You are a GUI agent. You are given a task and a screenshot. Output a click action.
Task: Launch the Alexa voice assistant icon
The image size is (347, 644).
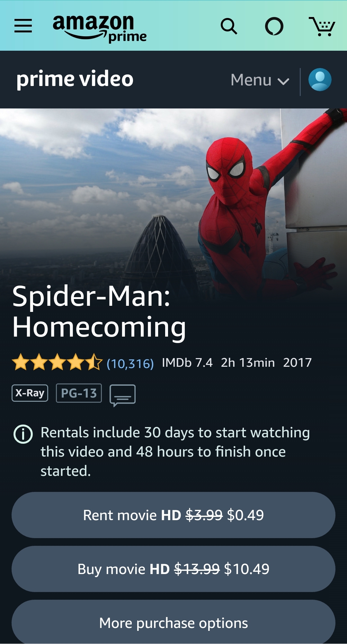[274, 26]
